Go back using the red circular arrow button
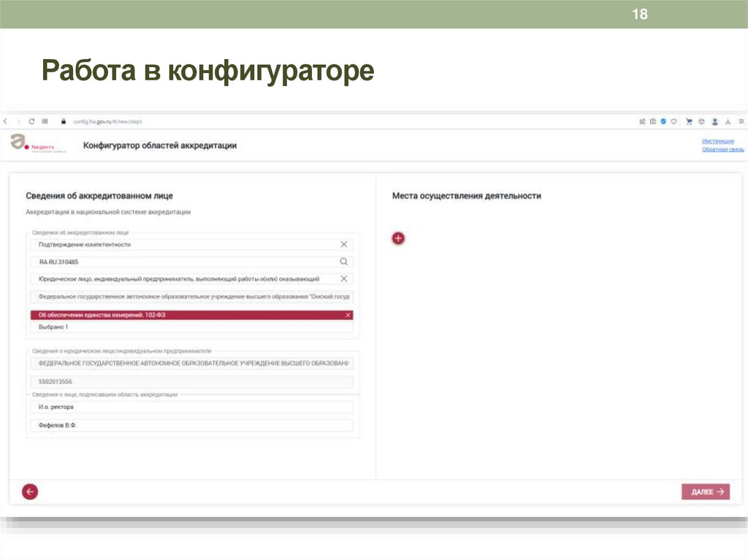Image resolution: width=748 pixels, height=560 pixels. 29,491
